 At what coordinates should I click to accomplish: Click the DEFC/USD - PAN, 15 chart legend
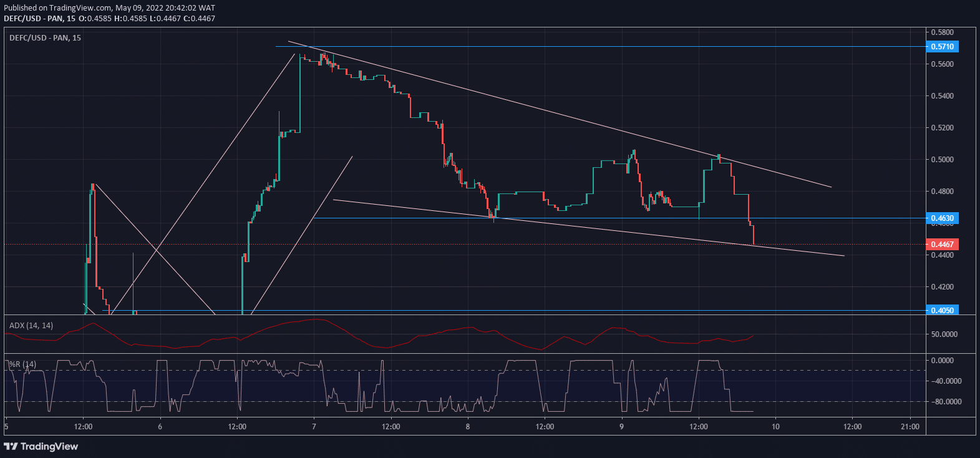point(45,38)
